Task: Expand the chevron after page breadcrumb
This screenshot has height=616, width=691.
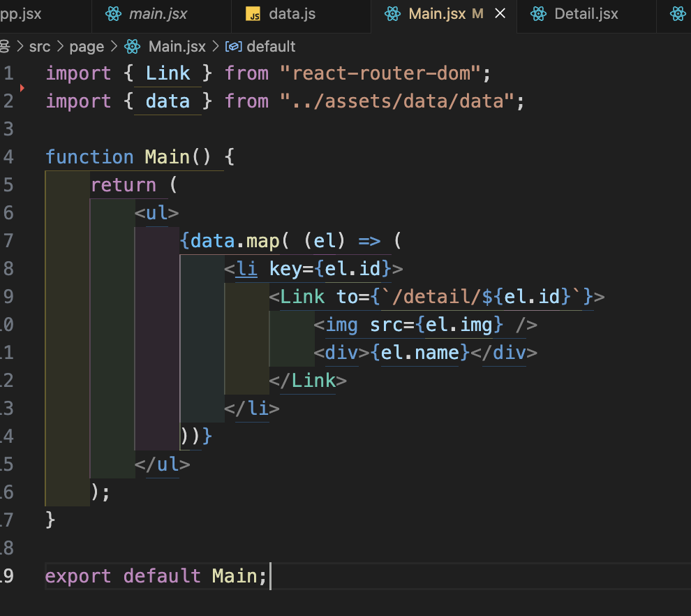Action: click(114, 46)
